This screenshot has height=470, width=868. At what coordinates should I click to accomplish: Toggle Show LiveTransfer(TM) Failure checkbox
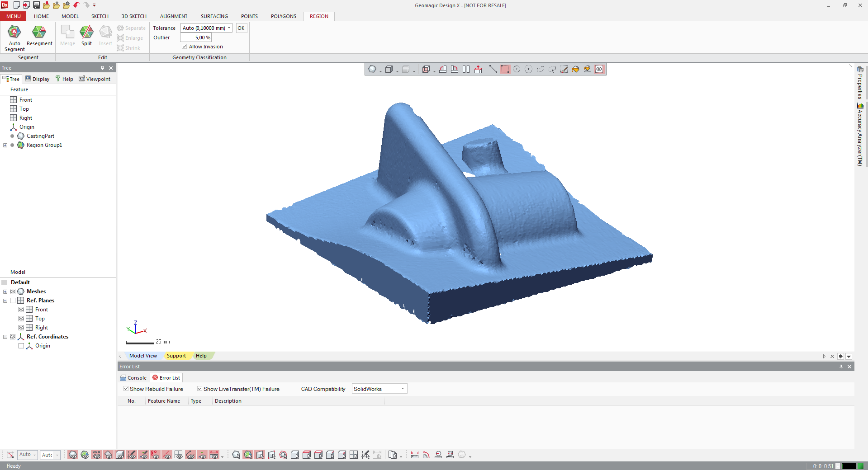(x=199, y=389)
